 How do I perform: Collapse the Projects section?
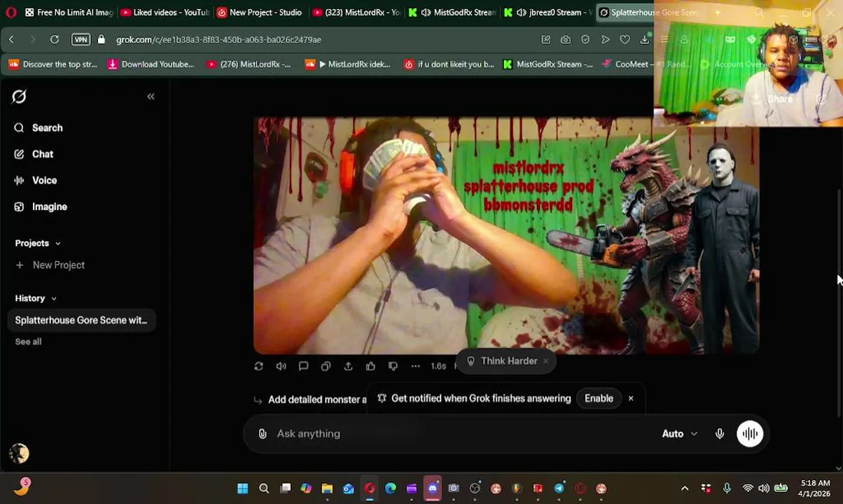point(38,243)
